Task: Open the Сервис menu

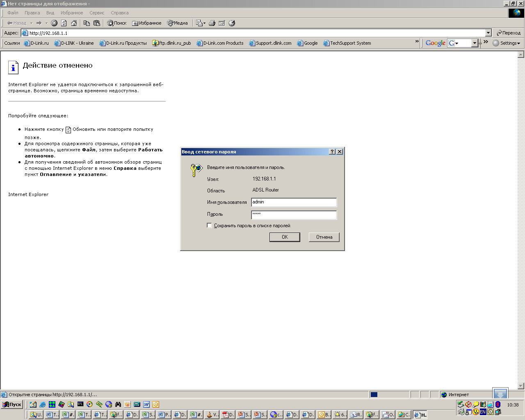Action: tap(97, 13)
